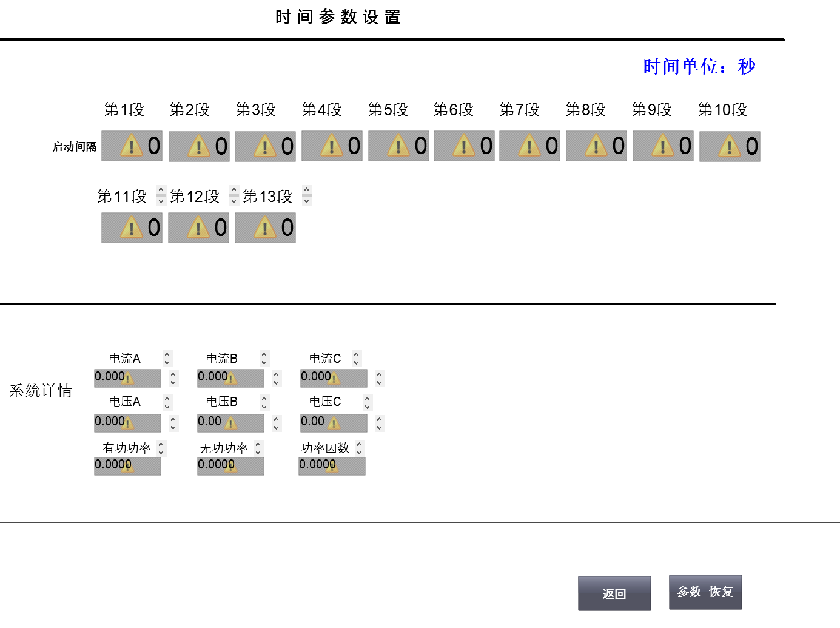Click the warning icon in 第10段 field
The width and height of the screenshot is (840, 628).
729,146
